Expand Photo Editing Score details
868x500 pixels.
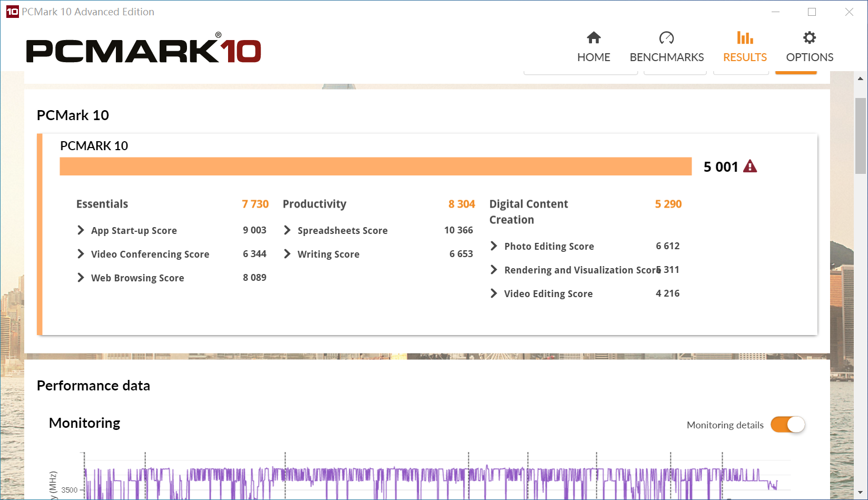pos(494,246)
